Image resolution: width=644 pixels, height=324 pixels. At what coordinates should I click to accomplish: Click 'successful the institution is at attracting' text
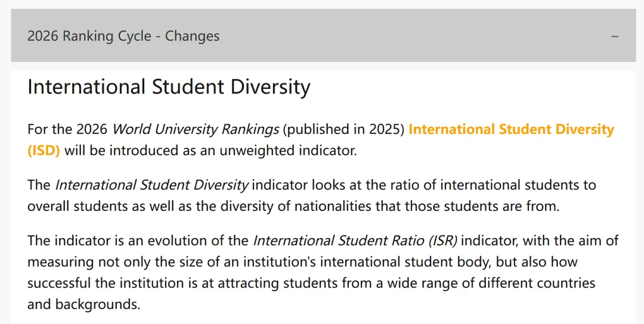(x=153, y=283)
